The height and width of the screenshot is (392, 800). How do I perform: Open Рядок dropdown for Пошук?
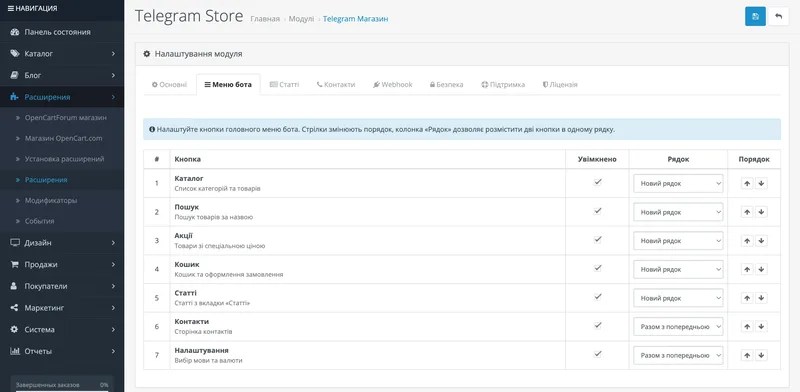[678, 212]
